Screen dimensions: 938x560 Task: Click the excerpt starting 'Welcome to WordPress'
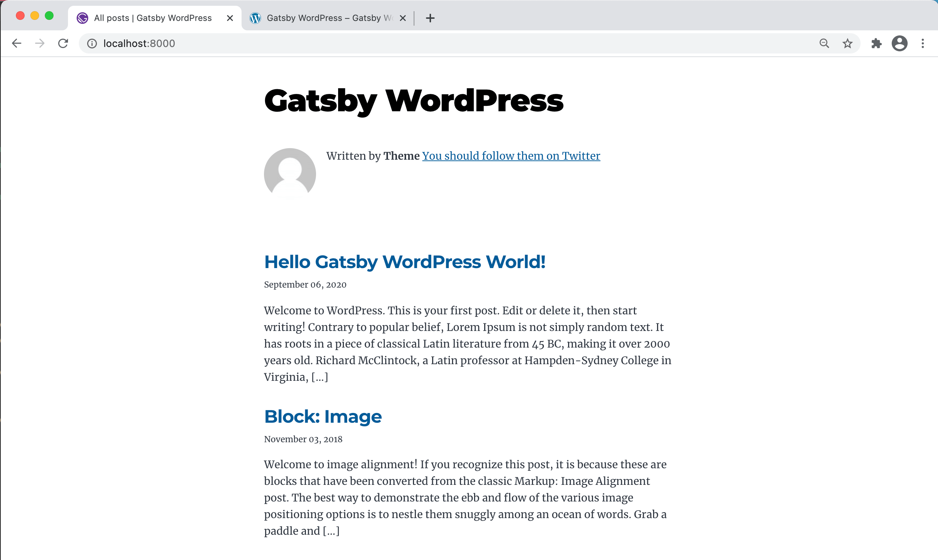[468, 344]
